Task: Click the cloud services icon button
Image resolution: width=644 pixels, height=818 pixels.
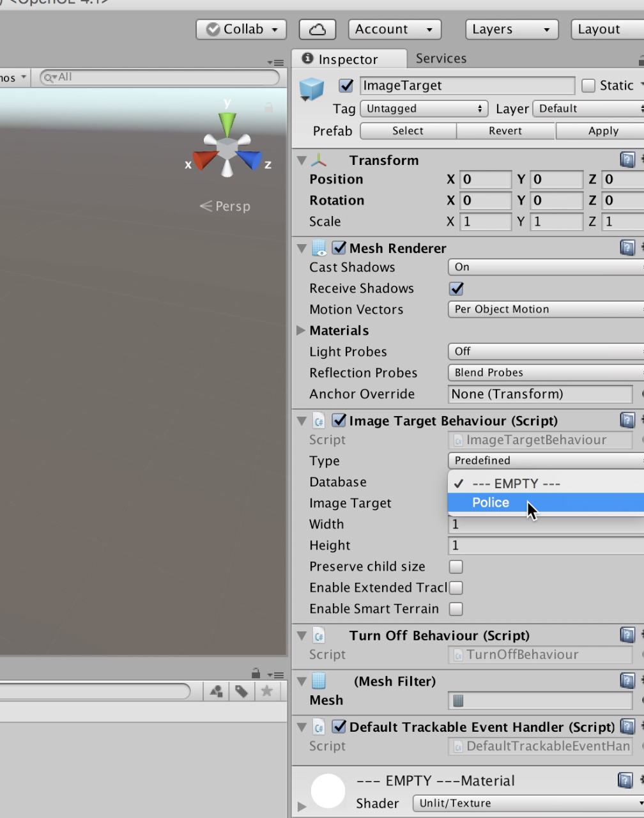Action: 317,29
